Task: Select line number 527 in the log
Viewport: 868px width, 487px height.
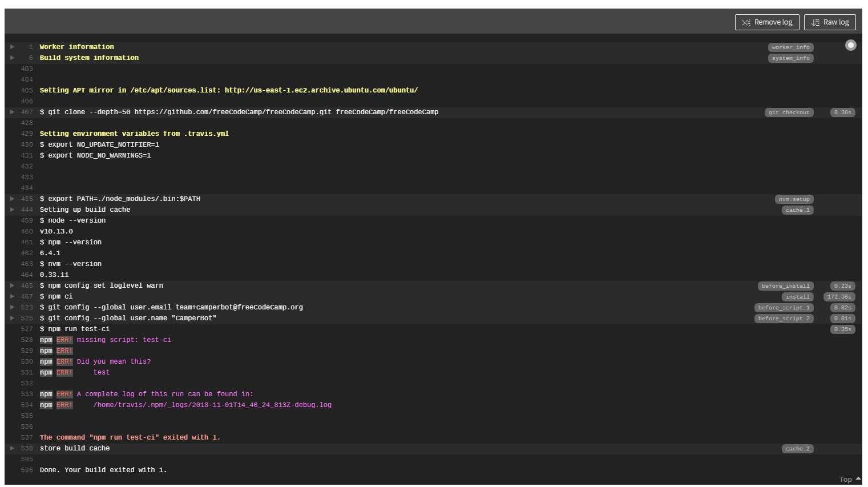Action: pyautogui.click(x=26, y=329)
